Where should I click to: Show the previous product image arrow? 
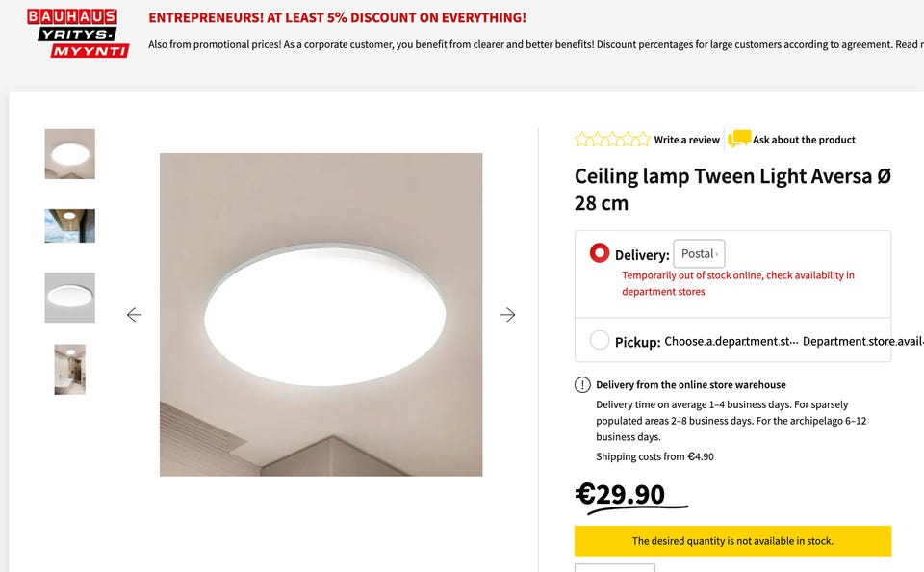tap(134, 315)
